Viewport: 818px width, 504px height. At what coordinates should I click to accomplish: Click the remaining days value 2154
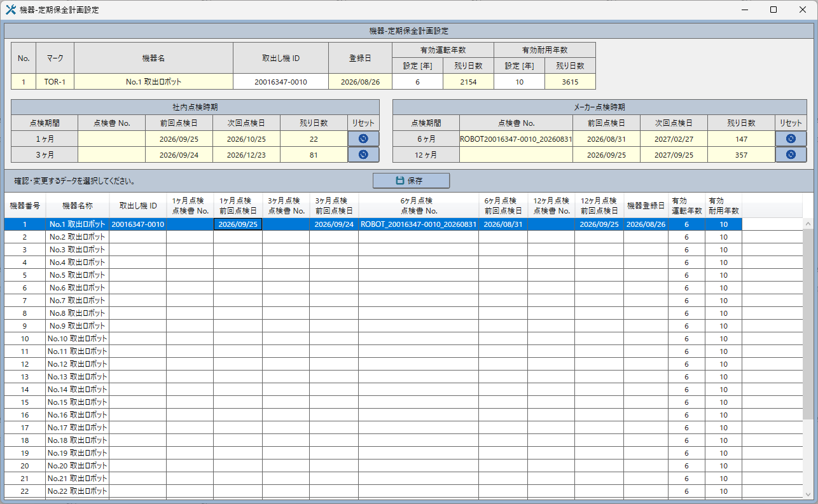click(468, 81)
